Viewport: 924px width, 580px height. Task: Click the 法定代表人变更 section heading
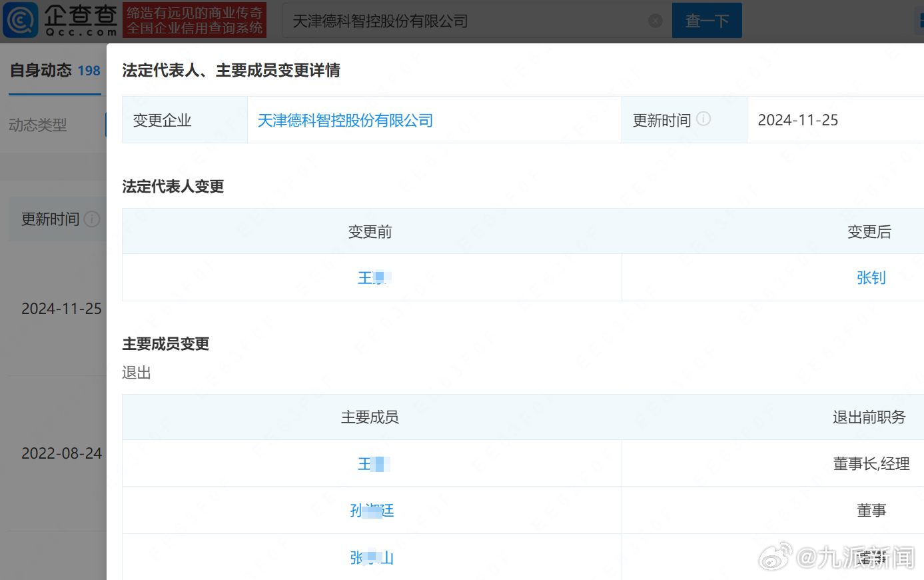tap(173, 187)
